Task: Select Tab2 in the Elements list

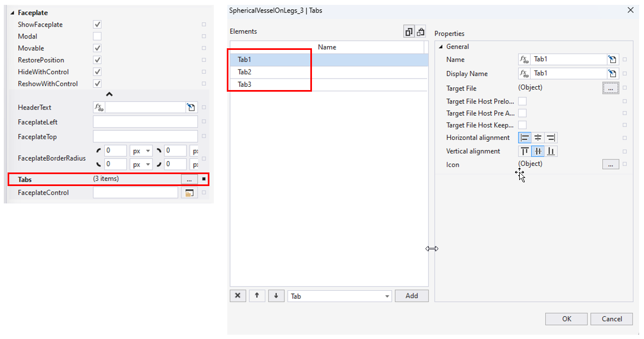Action: [x=245, y=72]
